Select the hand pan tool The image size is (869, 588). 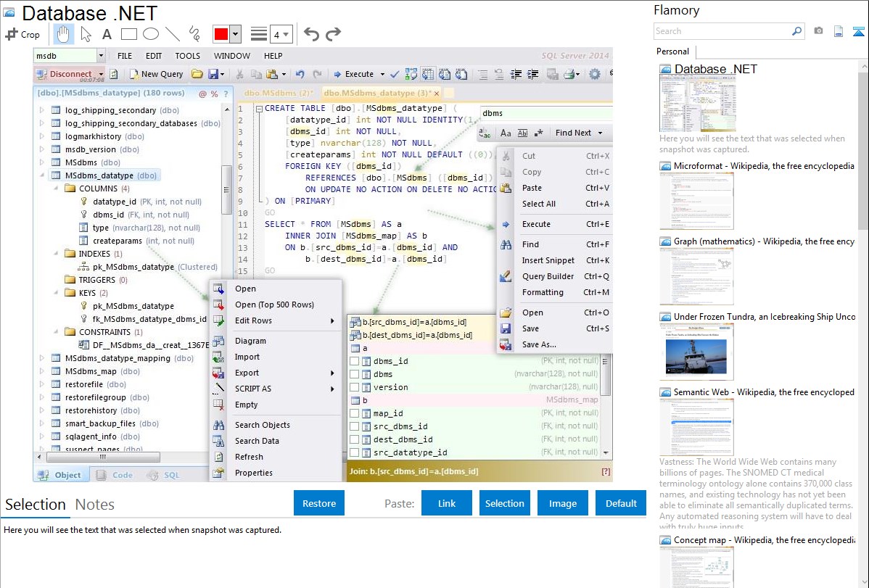63,34
